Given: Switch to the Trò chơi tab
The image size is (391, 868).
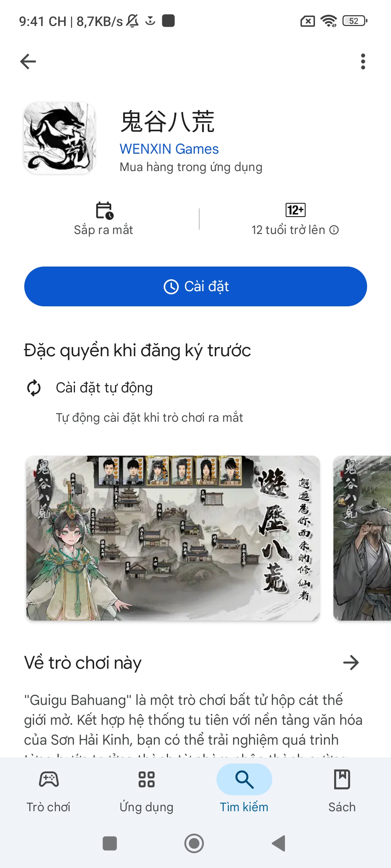Looking at the screenshot, I should click(49, 791).
